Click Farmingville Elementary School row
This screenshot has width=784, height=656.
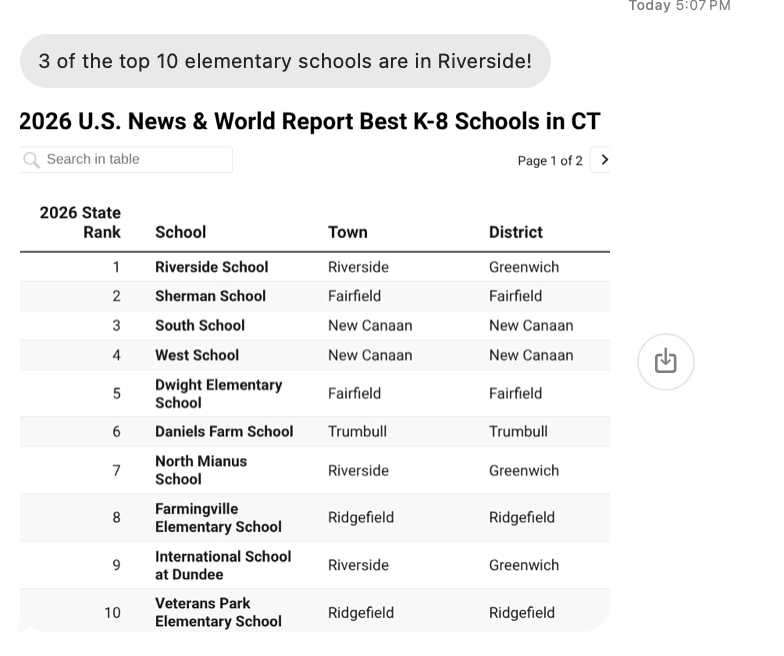315,518
